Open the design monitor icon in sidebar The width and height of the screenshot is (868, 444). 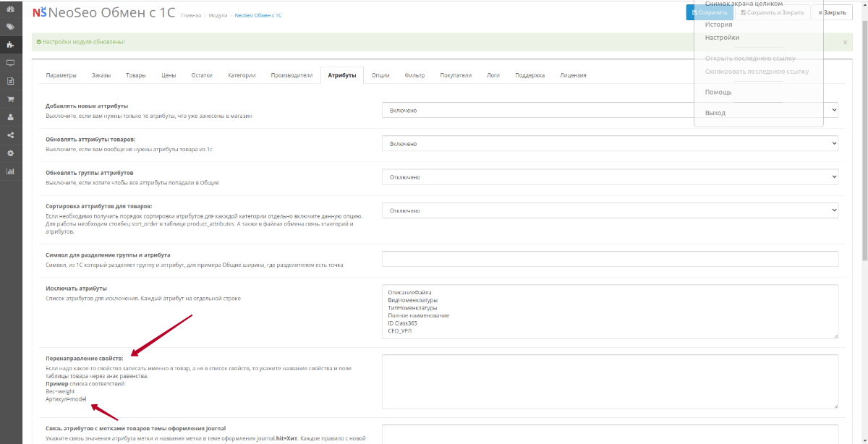coord(11,63)
